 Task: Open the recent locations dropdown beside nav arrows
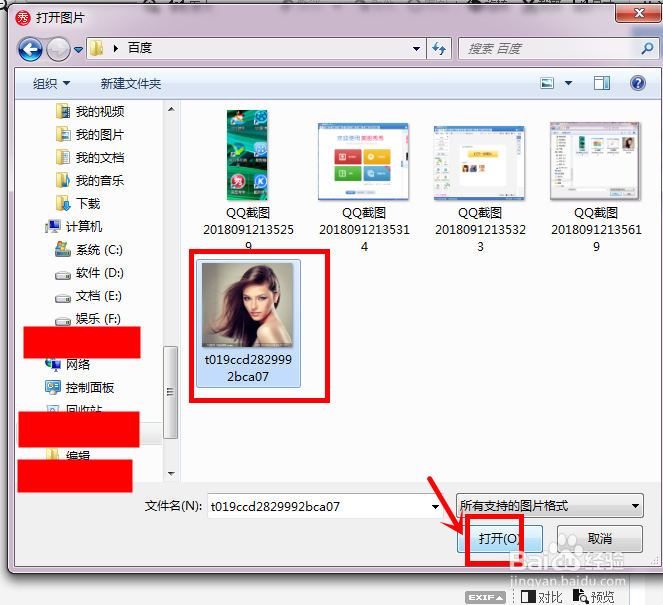[78, 50]
